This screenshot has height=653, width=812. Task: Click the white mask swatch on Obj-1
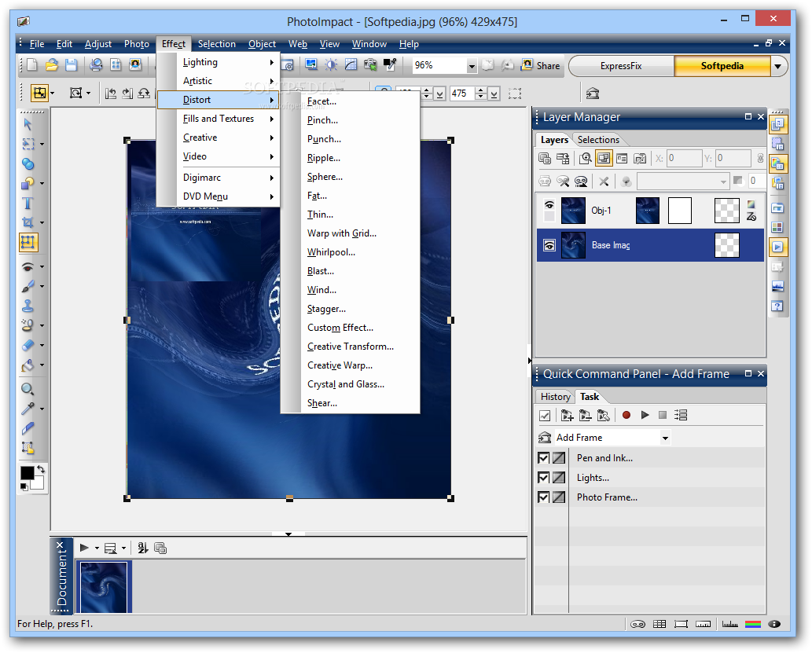pyautogui.click(x=679, y=211)
